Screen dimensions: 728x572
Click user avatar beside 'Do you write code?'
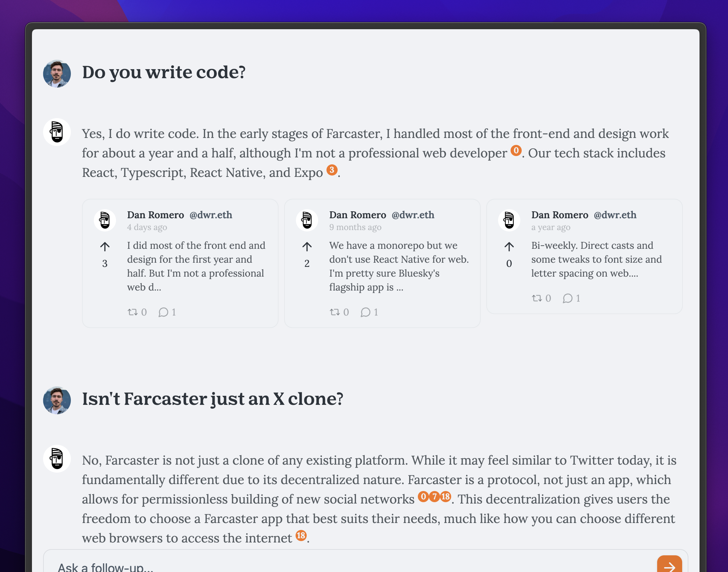pyautogui.click(x=57, y=73)
